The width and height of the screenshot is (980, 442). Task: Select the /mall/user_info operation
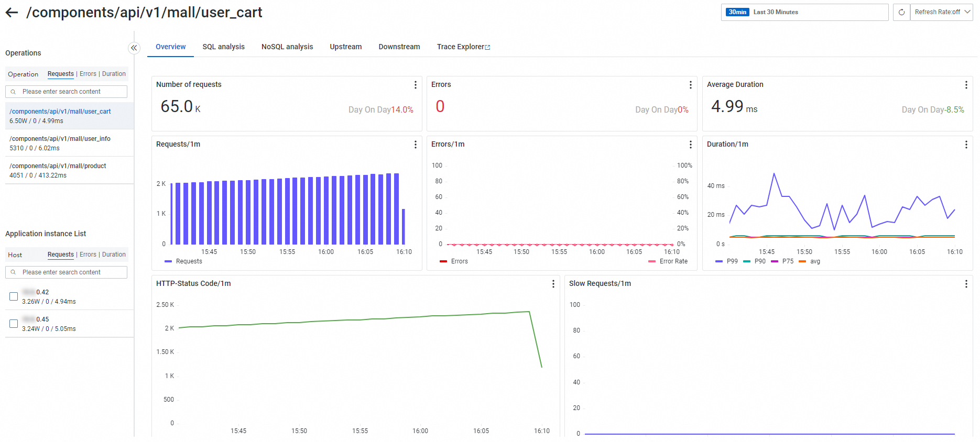tap(69, 143)
